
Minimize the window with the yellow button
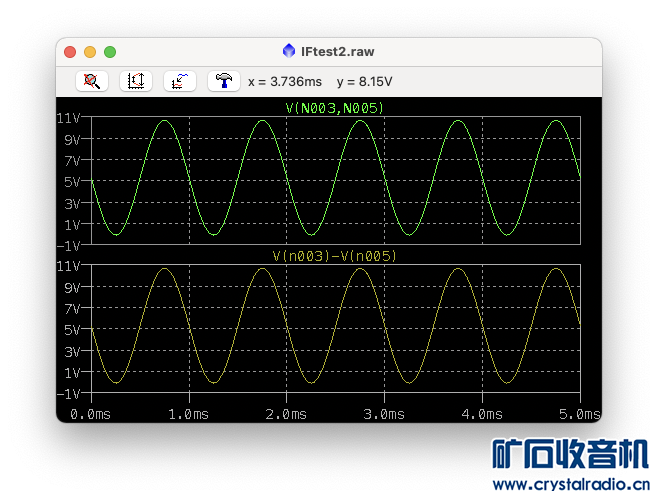pyautogui.click(x=90, y=52)
